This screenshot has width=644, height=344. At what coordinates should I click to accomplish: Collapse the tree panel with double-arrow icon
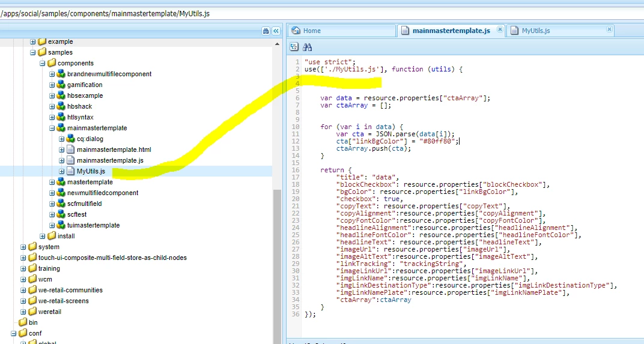click(x=276, y=31)
